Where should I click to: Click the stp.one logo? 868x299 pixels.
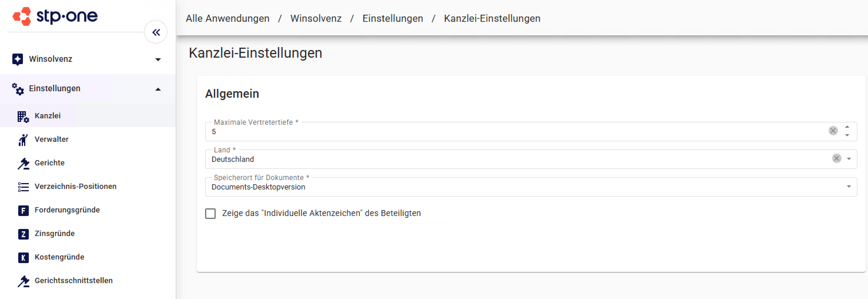55,16
